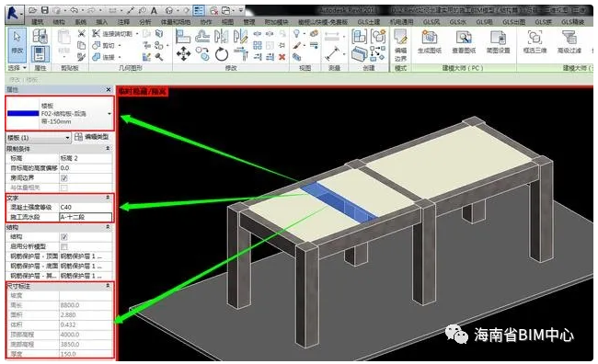Click the Offset tool icon in Modify panel
The height and width of the screenshot is (364, 598).
coord(202,36)
